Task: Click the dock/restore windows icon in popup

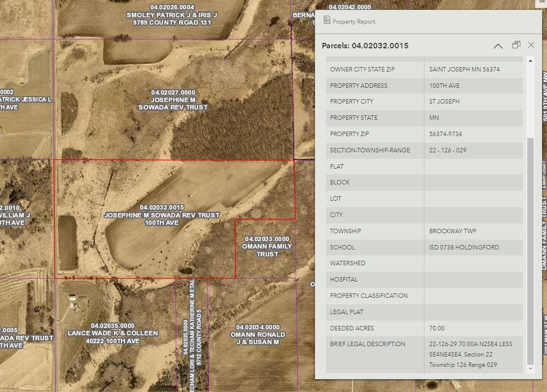Action: coord(516,45)
